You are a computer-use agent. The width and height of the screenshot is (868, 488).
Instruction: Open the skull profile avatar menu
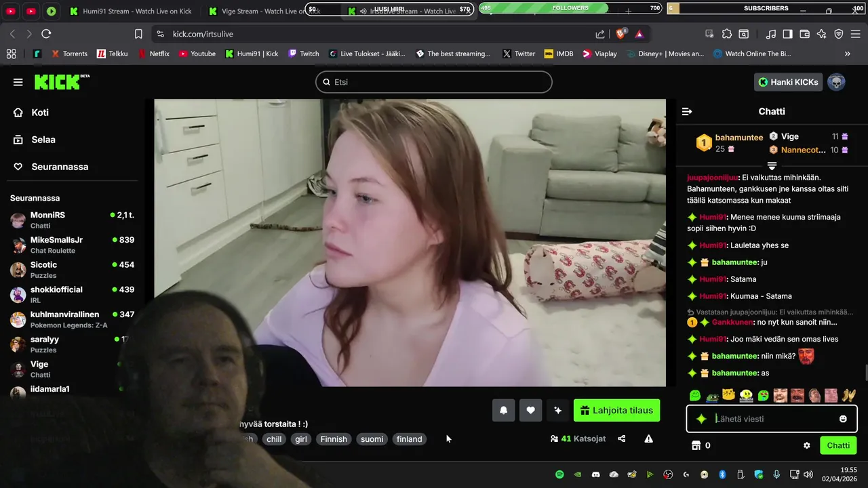coord(836,82)
